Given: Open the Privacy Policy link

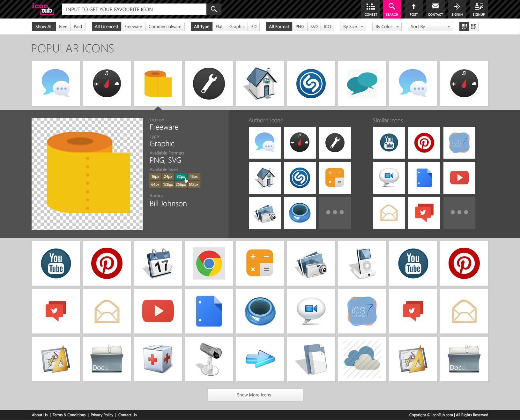Looking at the screenshot, I should point(102,415).
